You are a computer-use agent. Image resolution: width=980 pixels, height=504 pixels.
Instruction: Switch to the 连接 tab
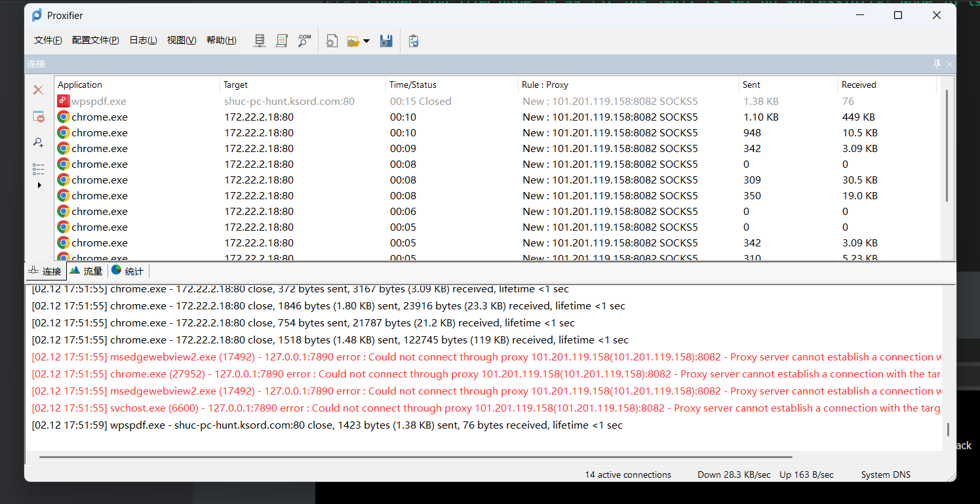click(45, 271)
